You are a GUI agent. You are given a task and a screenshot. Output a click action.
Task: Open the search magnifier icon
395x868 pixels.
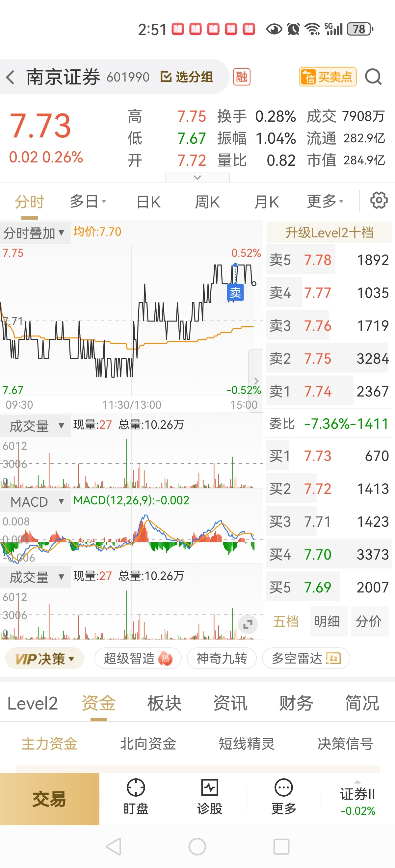click(x=373, y=77)
